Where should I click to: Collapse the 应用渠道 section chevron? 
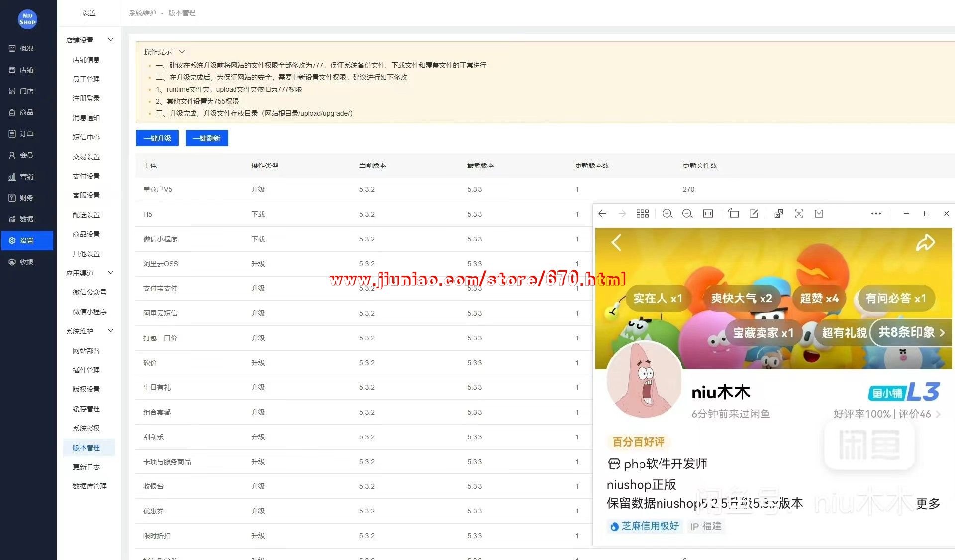coord(111,273)
